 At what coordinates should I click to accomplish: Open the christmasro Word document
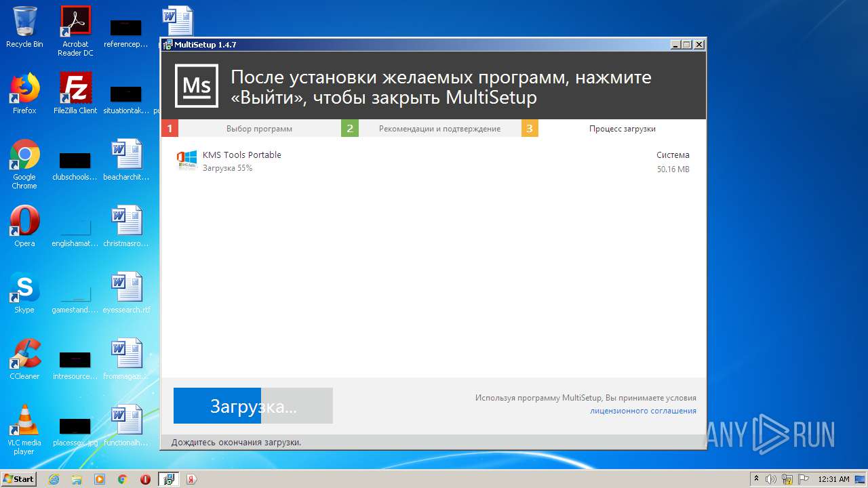126,226
